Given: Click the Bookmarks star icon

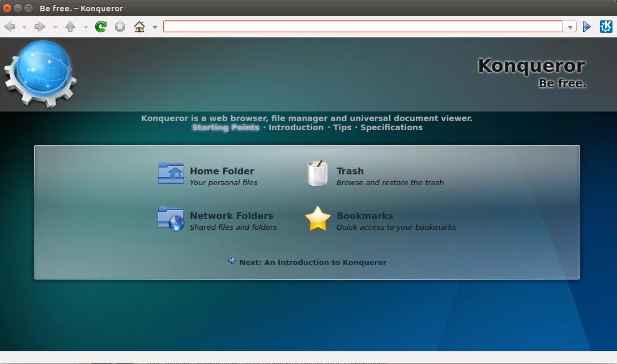Looking at the screenshot, I should tap(317, 219).
